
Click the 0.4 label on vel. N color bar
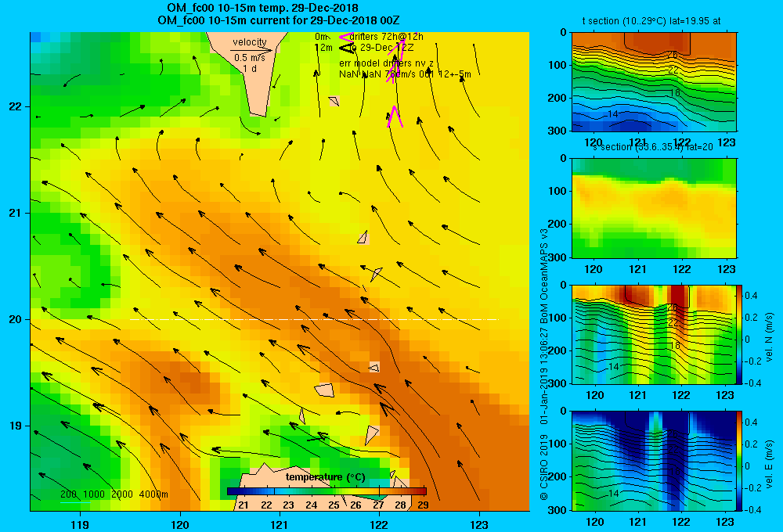pos(752,296)
